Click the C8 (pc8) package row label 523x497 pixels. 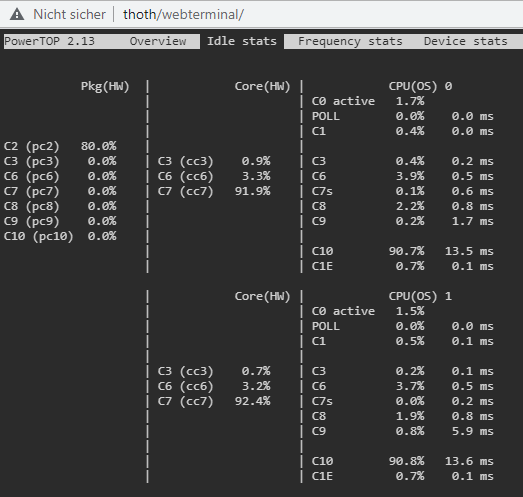[32, 206]
